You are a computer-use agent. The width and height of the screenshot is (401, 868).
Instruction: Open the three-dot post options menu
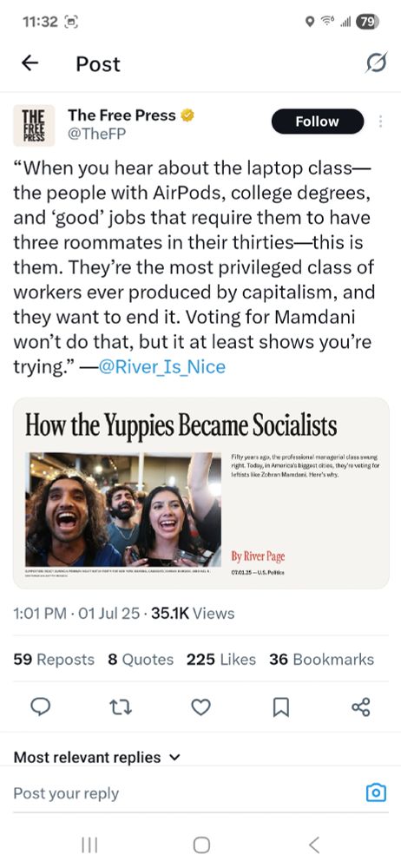coord(380,122)
